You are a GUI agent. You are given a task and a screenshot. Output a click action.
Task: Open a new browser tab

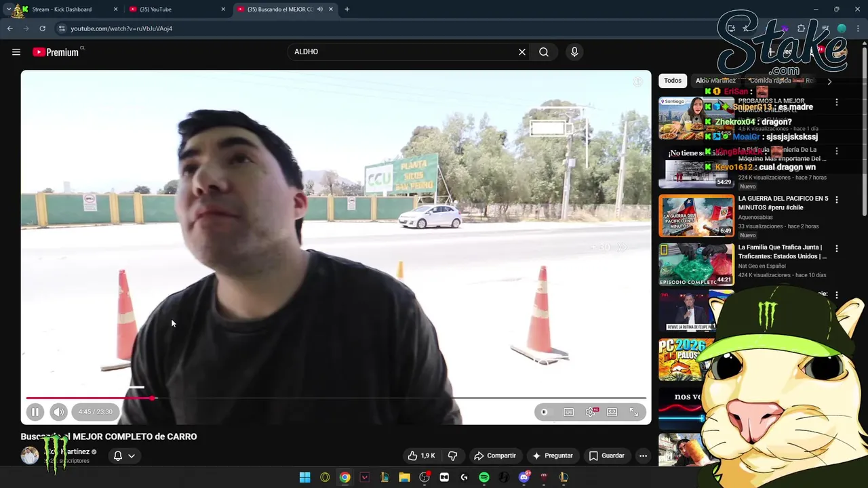347,9
